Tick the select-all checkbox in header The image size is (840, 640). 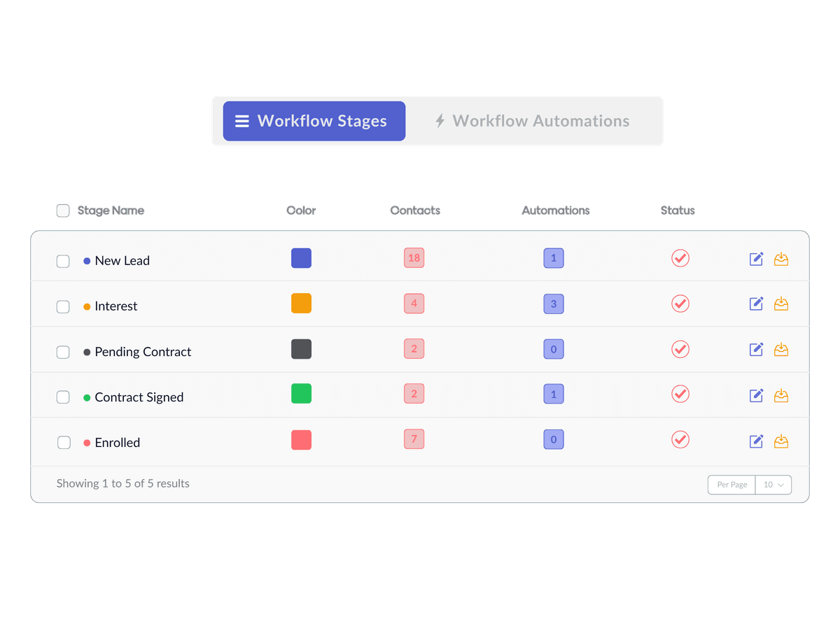click(63, 211)
